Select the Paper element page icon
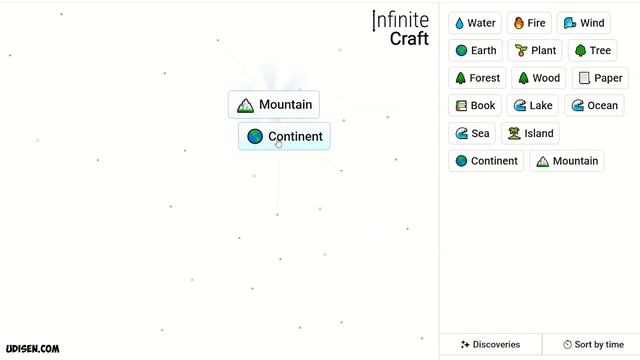The image size is (640, 360). (x=584, y=78)
